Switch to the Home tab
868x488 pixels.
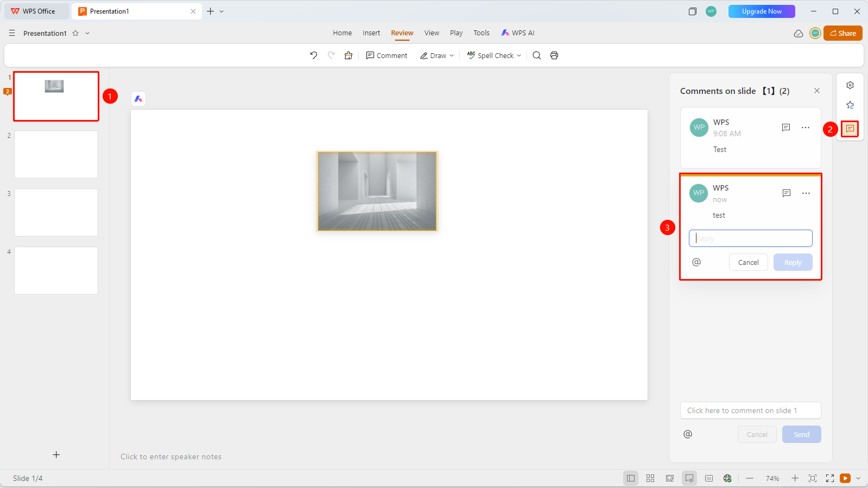[343, 33]
